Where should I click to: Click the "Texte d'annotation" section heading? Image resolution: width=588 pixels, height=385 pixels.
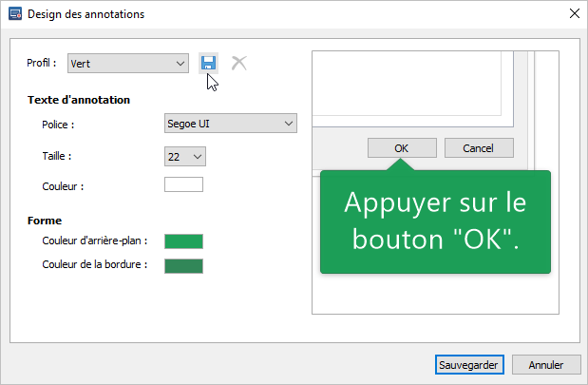tap(79, 100)
